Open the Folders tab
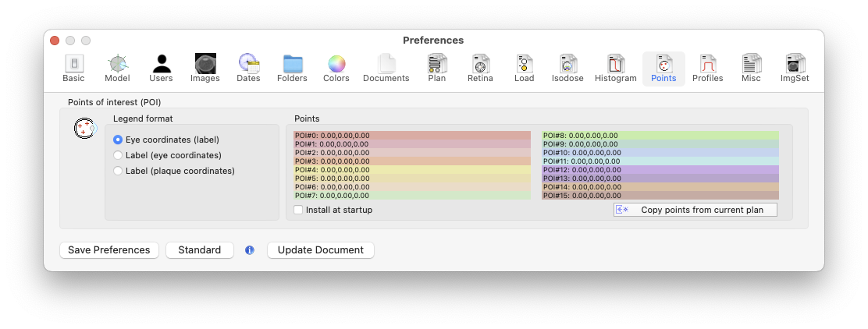This screenshot has height=329, width=868. tap(292, 69)
